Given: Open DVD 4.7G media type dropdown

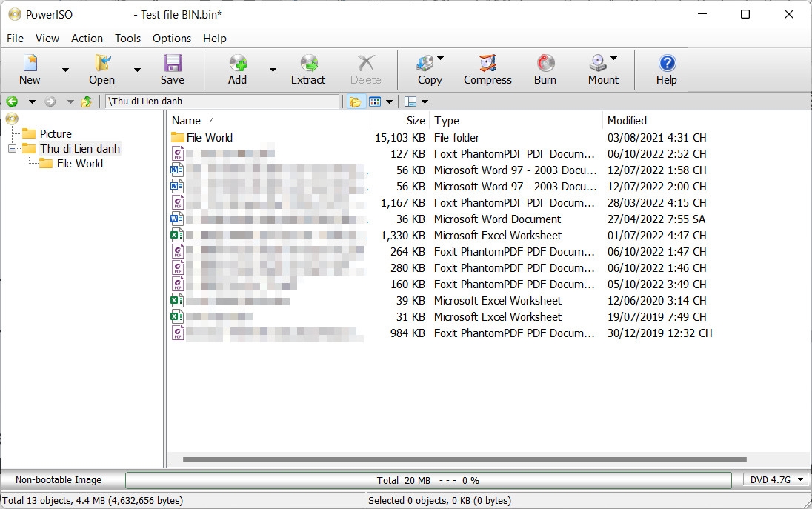Looking at the screenshot, I should coord(776,480).
